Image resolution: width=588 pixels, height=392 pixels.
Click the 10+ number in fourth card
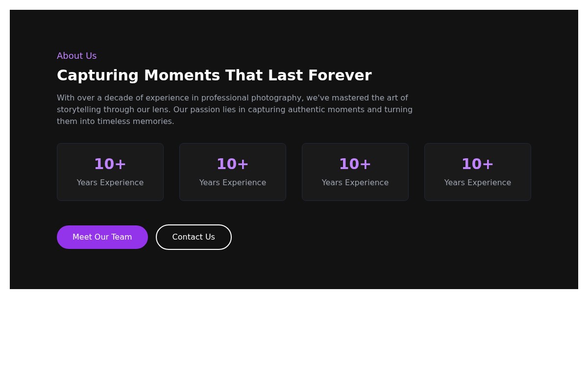point(478,164)
